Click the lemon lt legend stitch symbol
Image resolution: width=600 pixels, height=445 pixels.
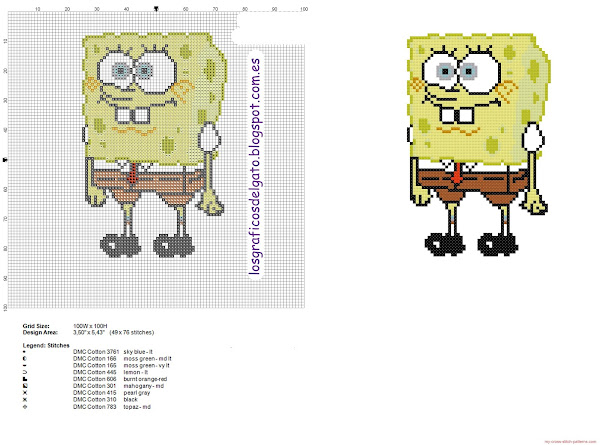point(25,372)
